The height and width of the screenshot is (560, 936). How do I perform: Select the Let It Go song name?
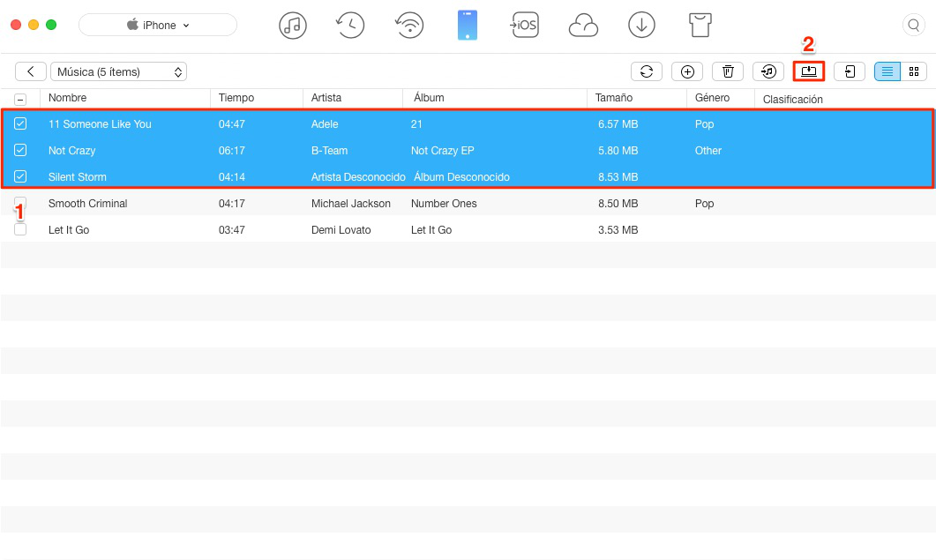pos(69,230)
